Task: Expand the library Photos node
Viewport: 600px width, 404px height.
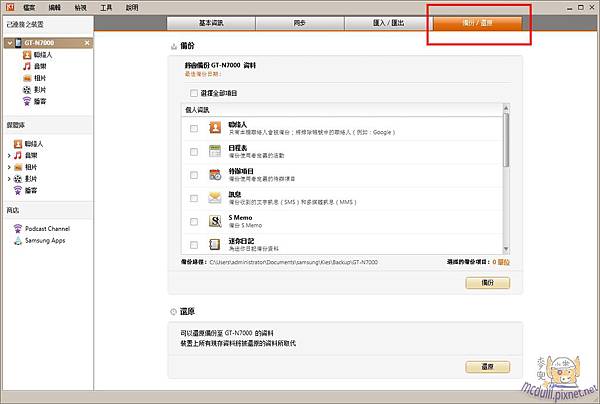Action: (x=9, y=167)
